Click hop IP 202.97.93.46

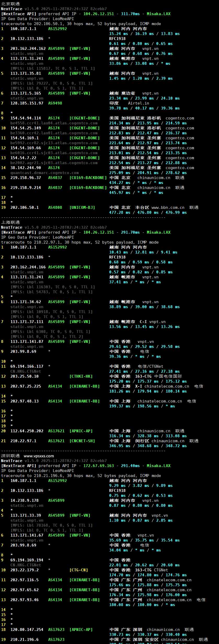[x=25, y=600]
